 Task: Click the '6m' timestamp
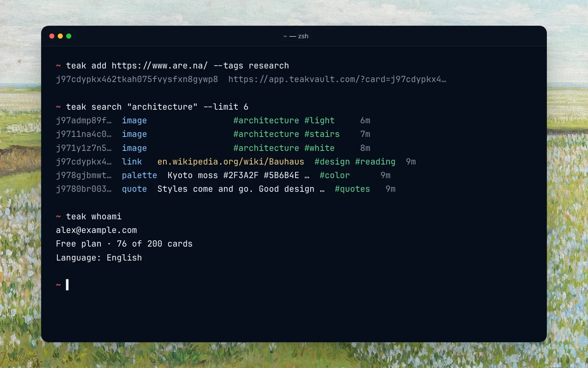[x=365, y=121]
